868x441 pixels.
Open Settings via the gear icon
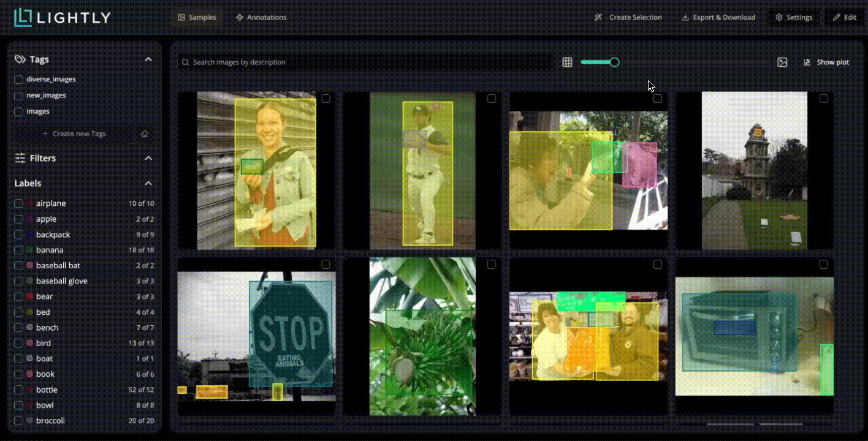tap(777, 17)
